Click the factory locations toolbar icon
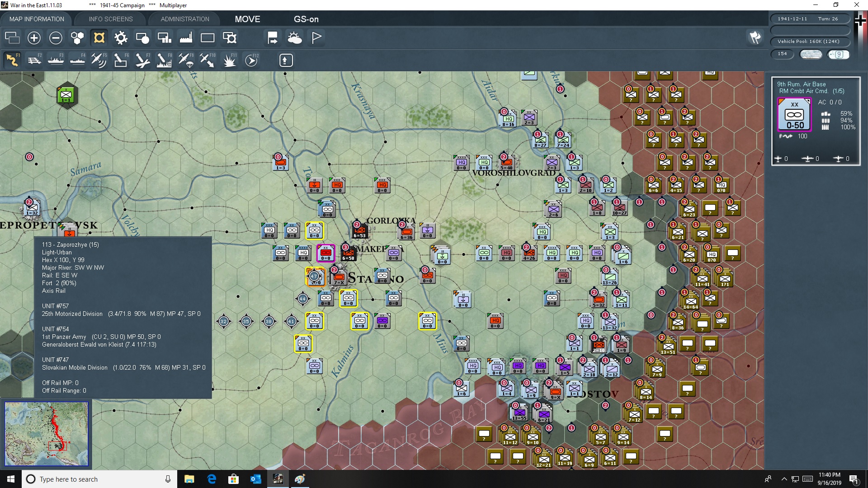Viewport: 868px width, 488px height. point(185,38)
